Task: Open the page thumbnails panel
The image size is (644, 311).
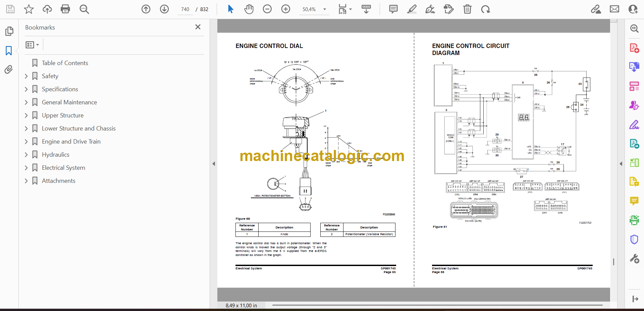Action: click(x=9, y=31)
